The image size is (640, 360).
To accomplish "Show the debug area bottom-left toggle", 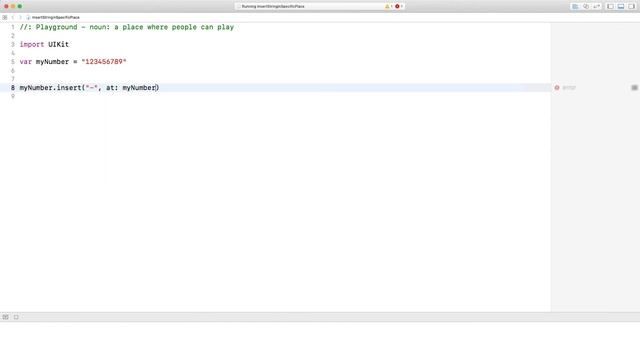I will pyautogui.click(x=5, y=317).
